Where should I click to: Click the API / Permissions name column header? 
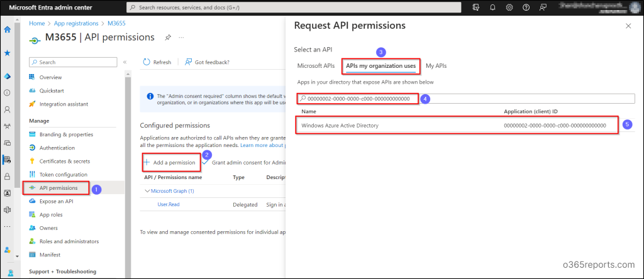pos(173,178)
